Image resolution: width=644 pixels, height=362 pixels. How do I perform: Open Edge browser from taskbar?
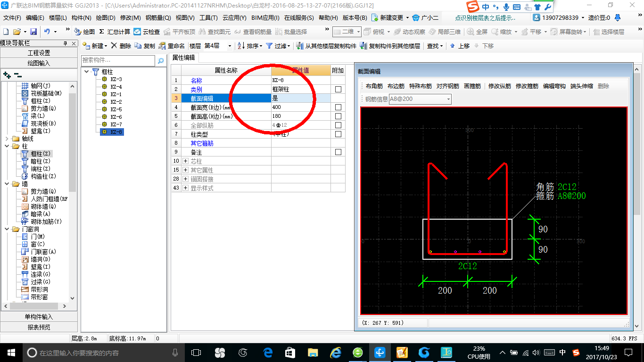click(x=268, y=352)
